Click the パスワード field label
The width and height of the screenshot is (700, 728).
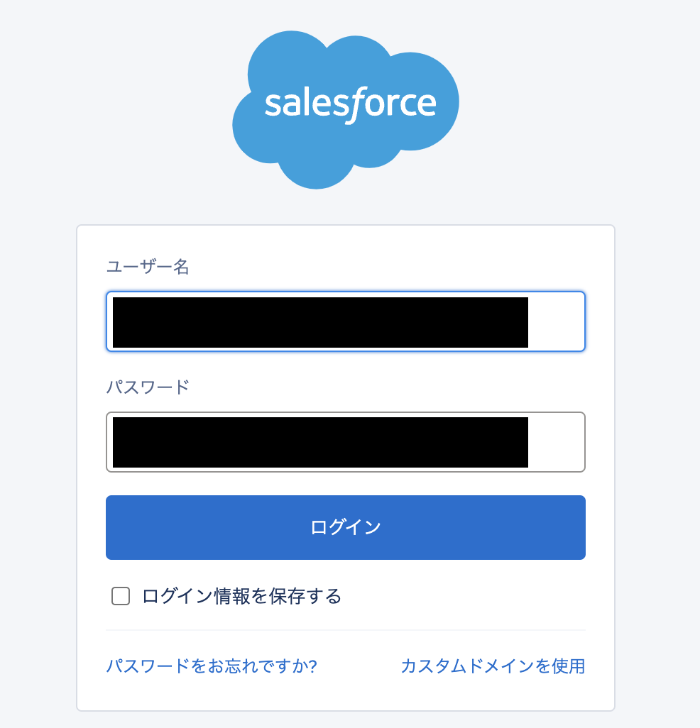coord(148,387)
